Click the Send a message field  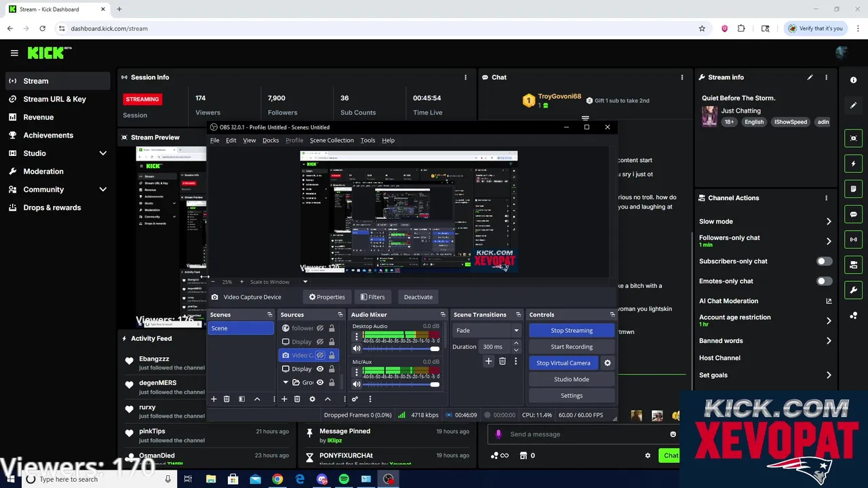pos(585,434)
